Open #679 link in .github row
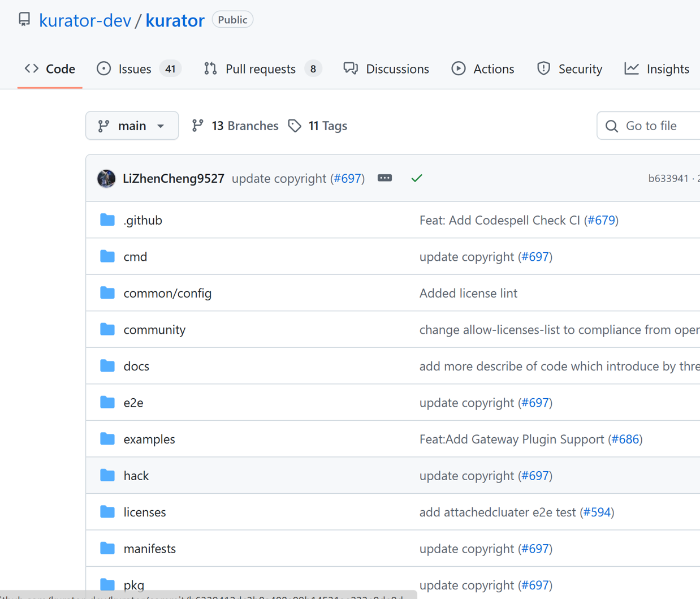 [602, 220]
